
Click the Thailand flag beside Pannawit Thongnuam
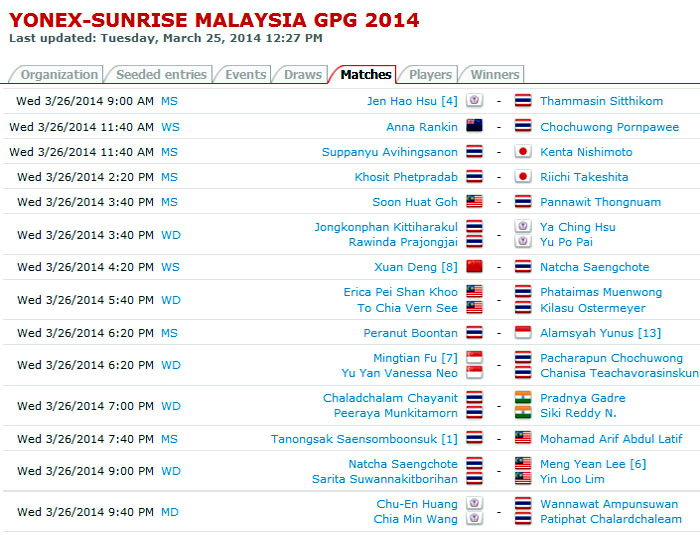click(523, 201)
